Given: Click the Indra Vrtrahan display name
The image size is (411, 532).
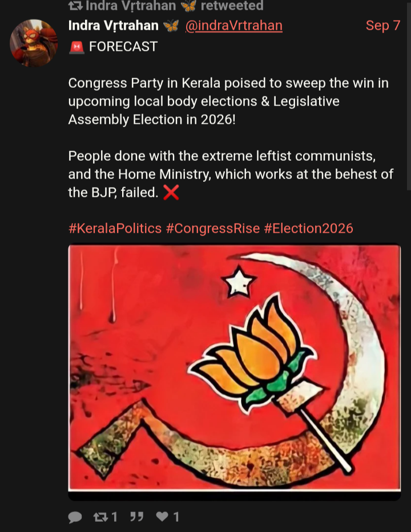Looking at the screenshot, I should 113,26.
